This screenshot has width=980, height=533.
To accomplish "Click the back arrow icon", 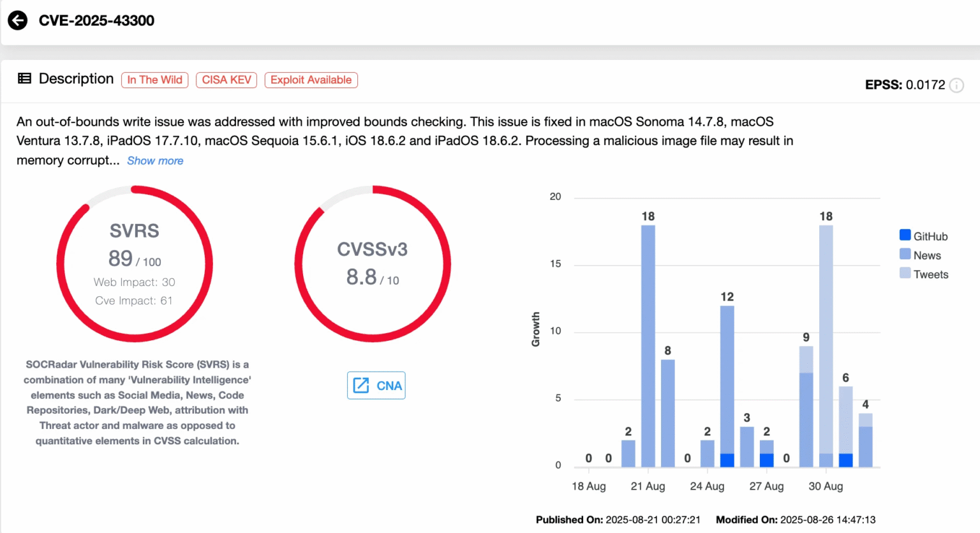I will pos(18,20).
